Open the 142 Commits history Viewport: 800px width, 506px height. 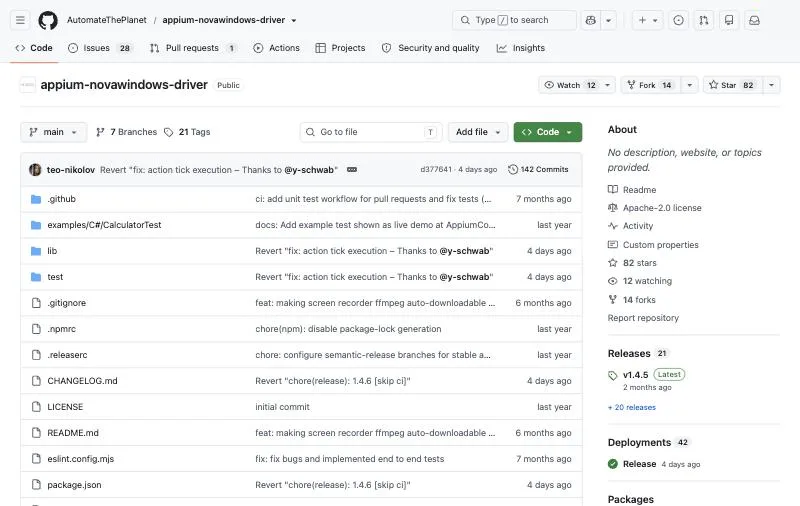(x=538, y=169)
